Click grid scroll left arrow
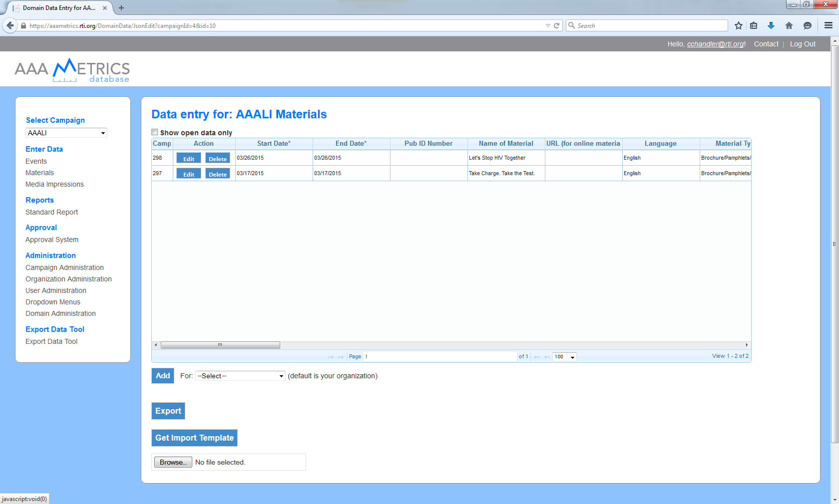Viewport: 839px width, 504px height. tap(156, 345)
